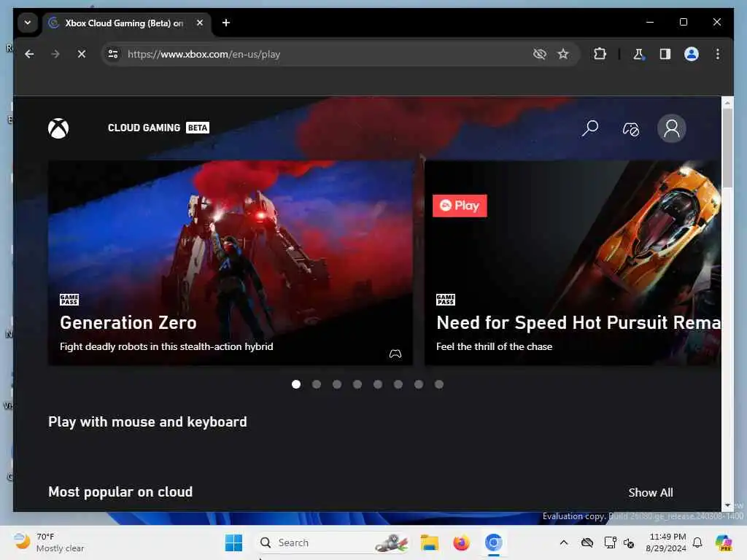Open Copilot preview icon in taskbar

point(724,542)
